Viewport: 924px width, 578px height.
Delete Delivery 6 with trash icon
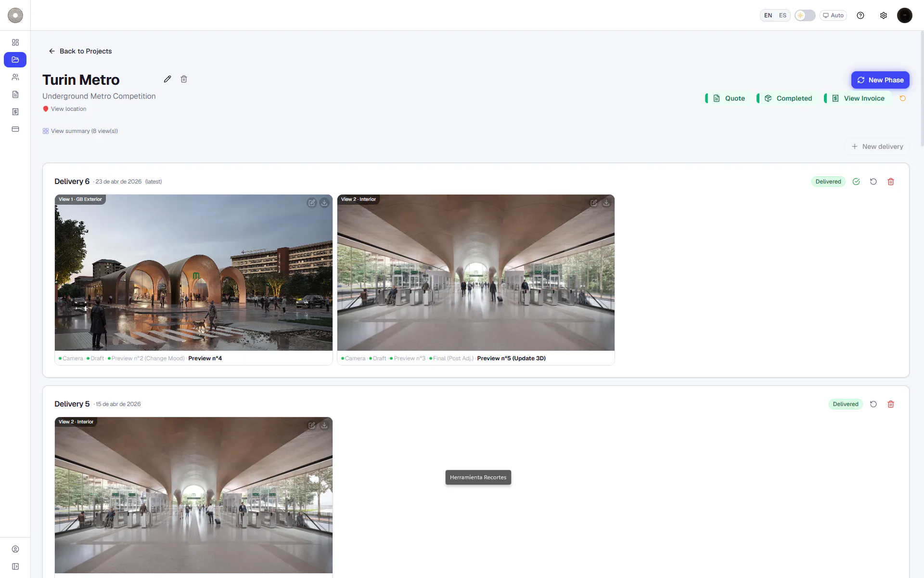pyautogui.click(x=891, y=182)
